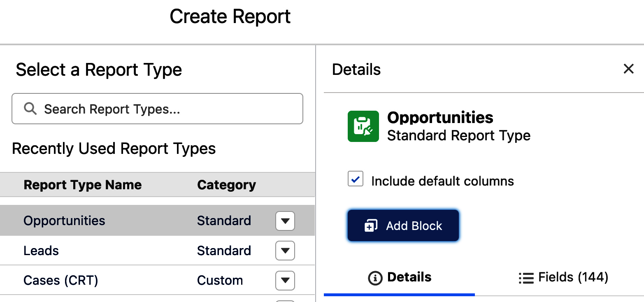Click the Create Report title
This screenshot has height=302, width=644.
point(230,16)
